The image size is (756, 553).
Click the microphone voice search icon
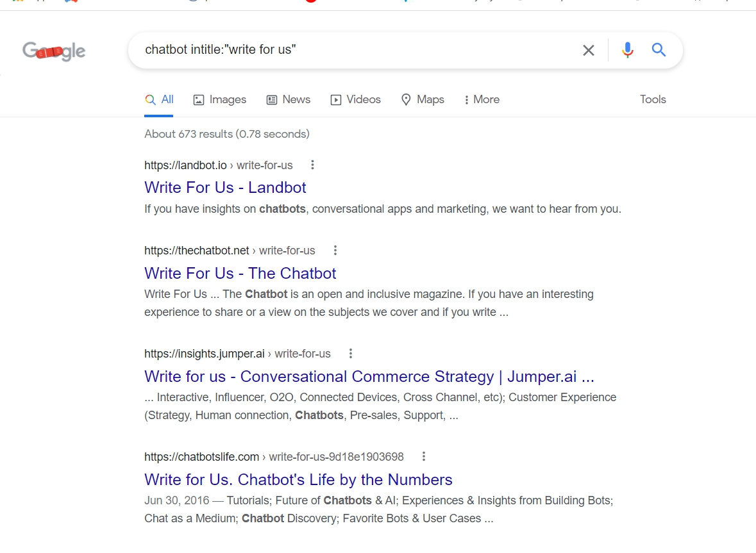627,49
